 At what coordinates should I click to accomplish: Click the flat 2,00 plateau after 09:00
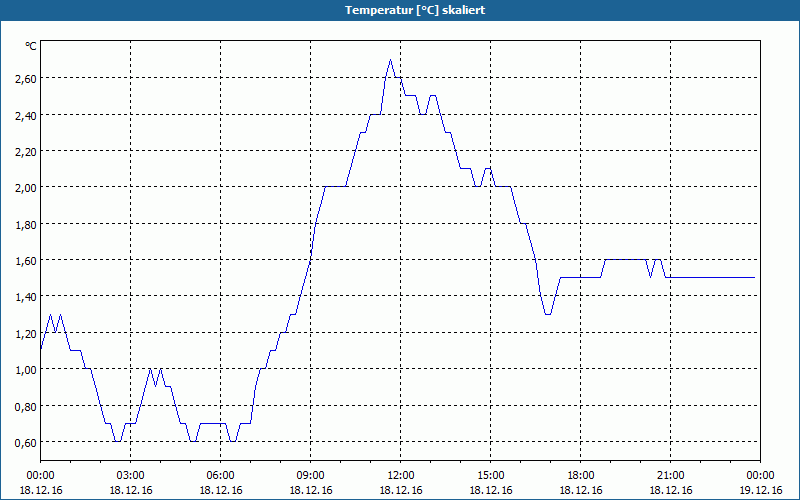coord(336,187)
